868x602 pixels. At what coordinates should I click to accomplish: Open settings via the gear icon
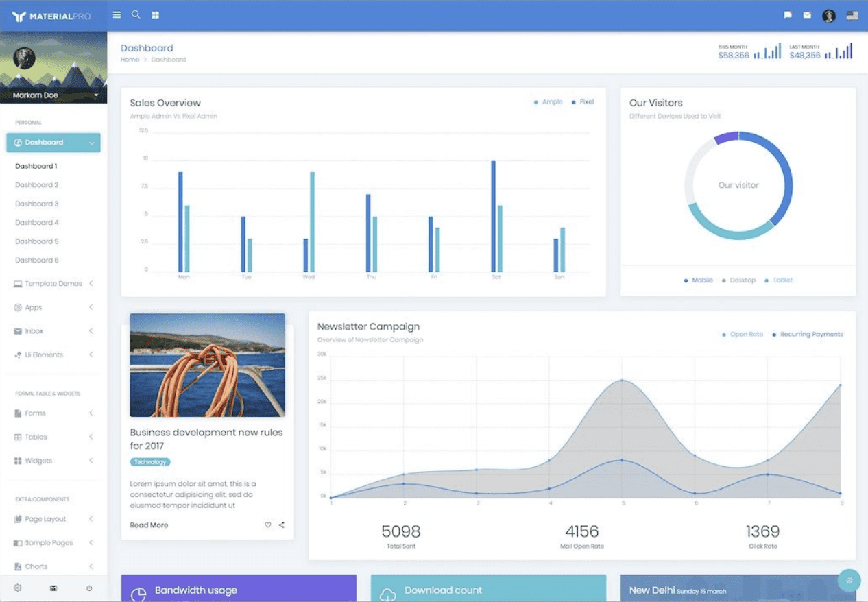point(19,588)
